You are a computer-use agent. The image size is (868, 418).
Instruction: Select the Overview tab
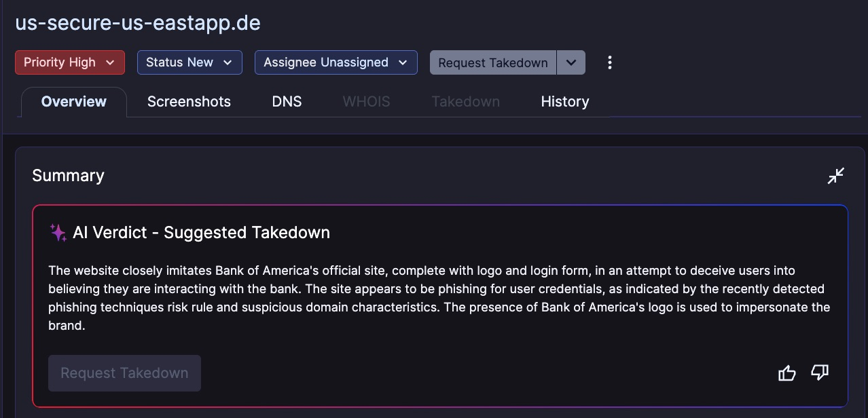pos(74,102)
